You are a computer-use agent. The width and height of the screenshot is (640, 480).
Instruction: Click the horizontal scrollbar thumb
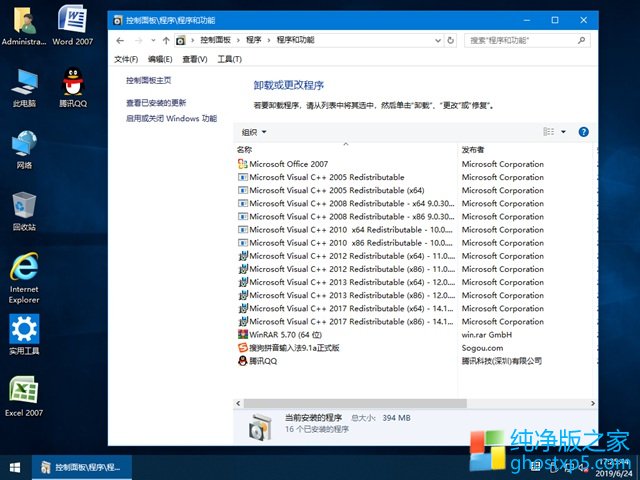pyautogui.click(x=355, y=403)
